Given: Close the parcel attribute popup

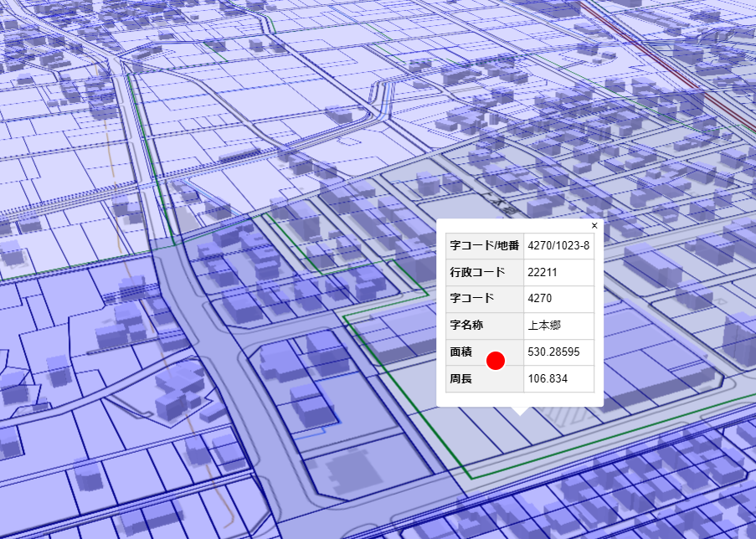Looking at the screenshot, I should 594,226.
